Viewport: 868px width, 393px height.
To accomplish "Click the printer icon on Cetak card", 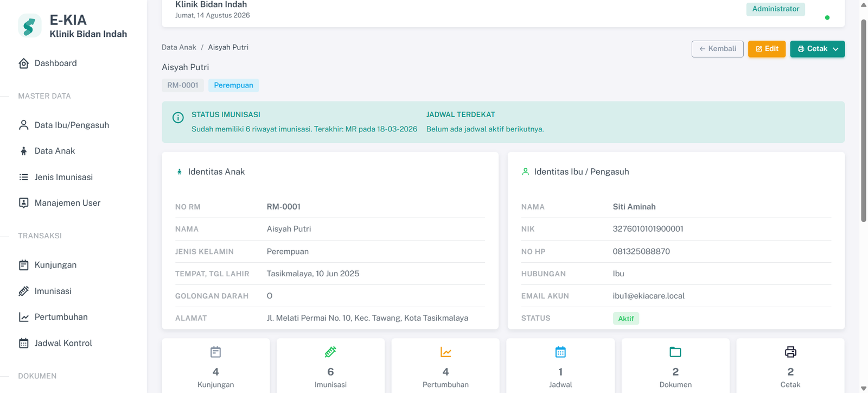I will [x=790, y=352].
